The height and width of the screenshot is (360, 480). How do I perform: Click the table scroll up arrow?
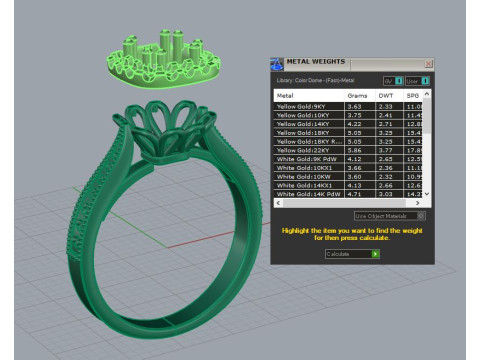tap(427, 94)
